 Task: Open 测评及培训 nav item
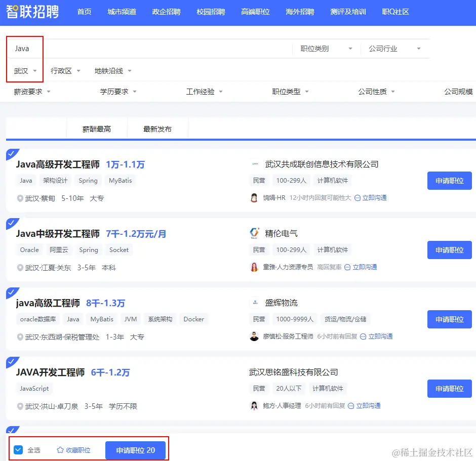[348, 12]
